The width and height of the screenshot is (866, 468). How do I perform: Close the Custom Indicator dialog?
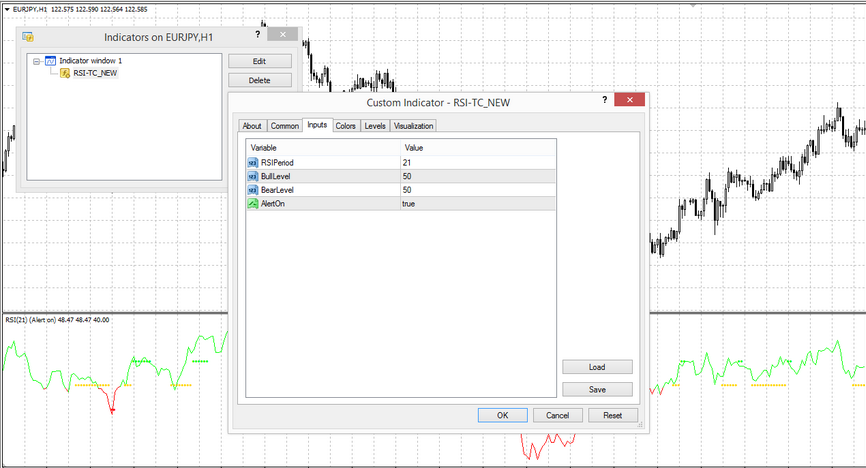tap(629, 101)
